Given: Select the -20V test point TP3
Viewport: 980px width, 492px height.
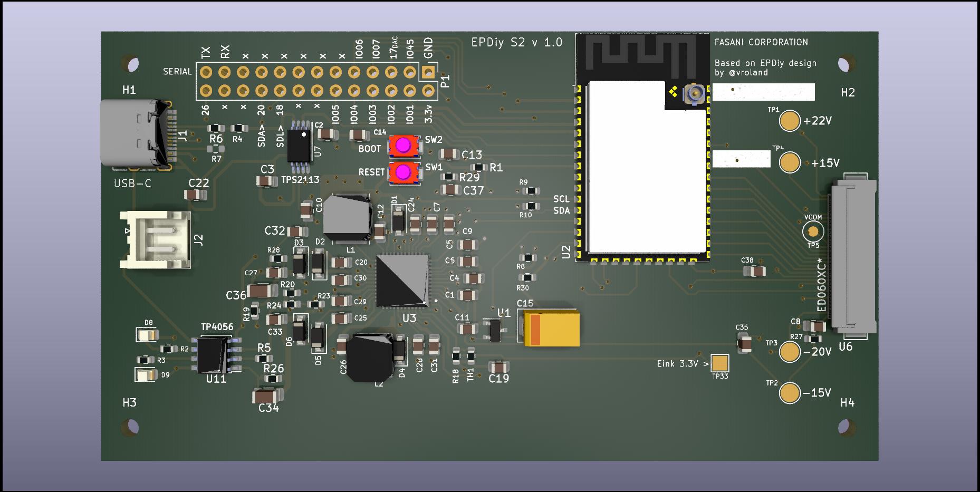Looking at the screenshot, I should click(790, 352).
